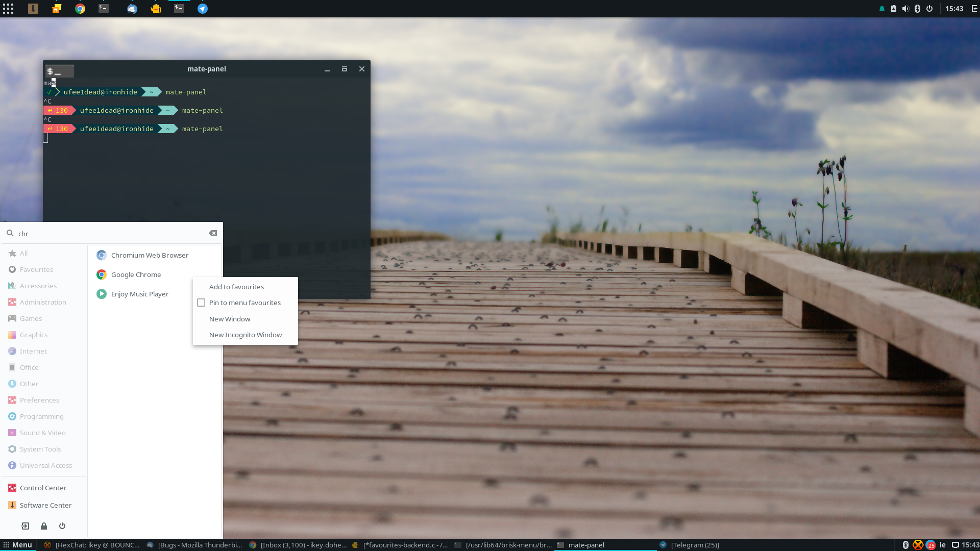Select the System Tools category
980x551 pixels.
click(45, 449)
